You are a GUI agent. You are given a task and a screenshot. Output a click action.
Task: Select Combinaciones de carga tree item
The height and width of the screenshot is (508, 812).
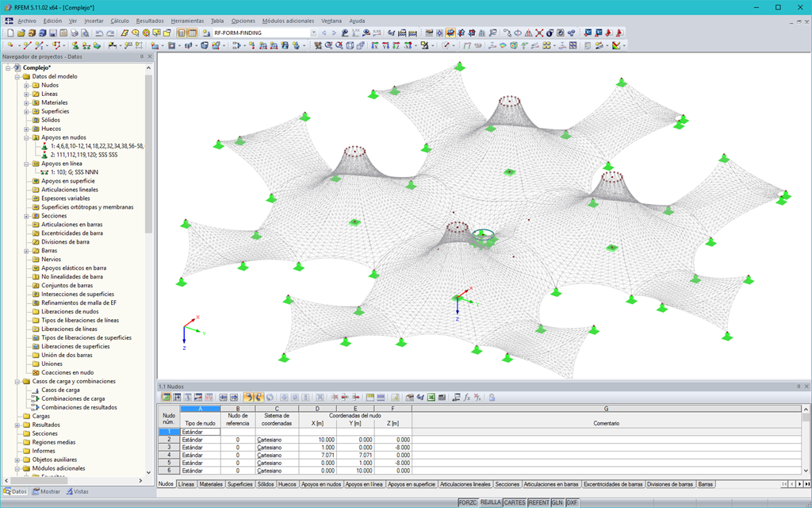(73, 398)
